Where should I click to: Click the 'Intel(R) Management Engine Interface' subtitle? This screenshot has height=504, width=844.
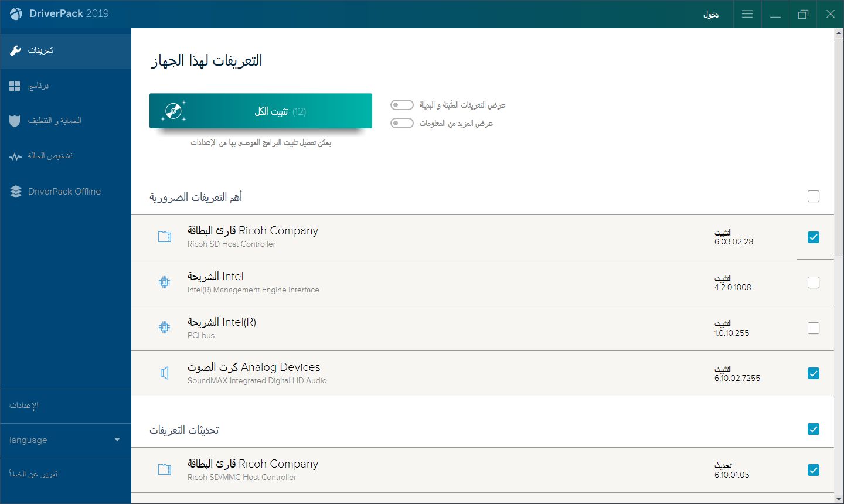coord(253,290)
